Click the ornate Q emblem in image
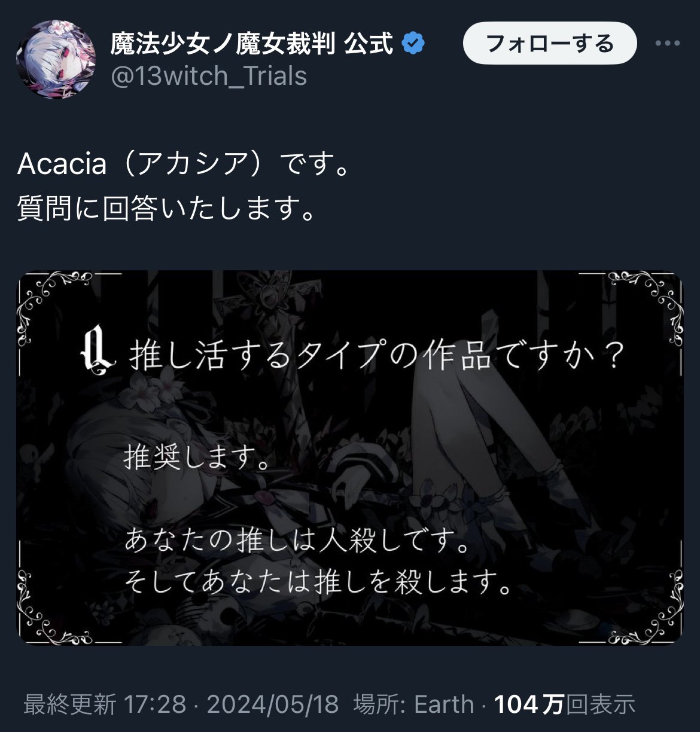The height and width of the screenshot is (732, 700). click(98, 354)
